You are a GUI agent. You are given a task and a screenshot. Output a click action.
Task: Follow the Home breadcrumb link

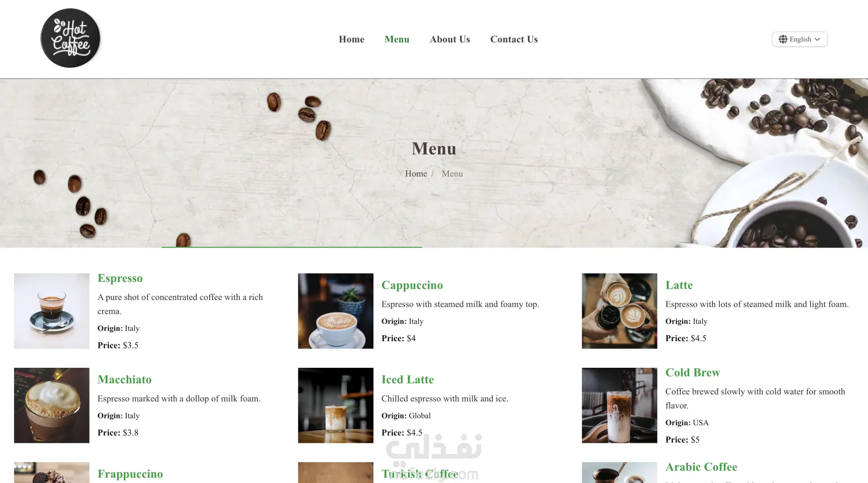(416, 174)
